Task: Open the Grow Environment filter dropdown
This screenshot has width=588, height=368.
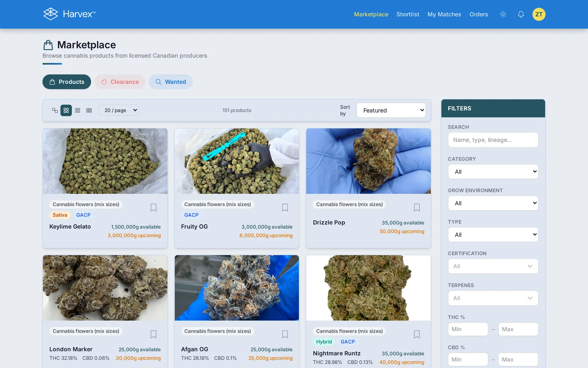Action: coord(493,203)
